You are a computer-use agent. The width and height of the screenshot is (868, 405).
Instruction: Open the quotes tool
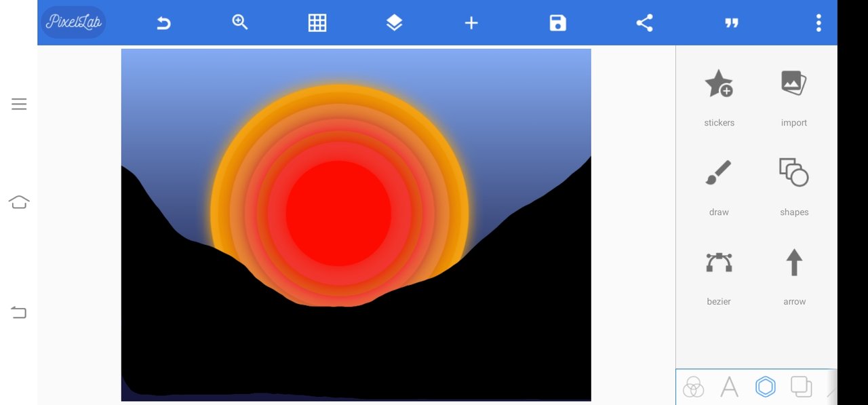[731, 23]
